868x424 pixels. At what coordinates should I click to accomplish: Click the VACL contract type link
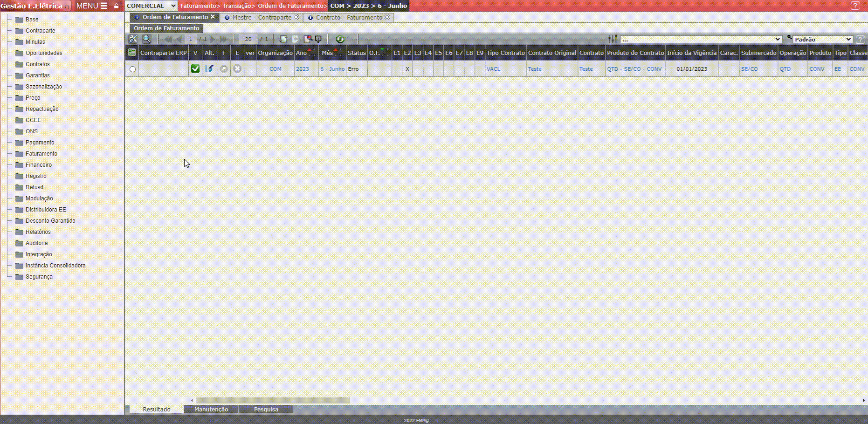(x=493, y=69)
